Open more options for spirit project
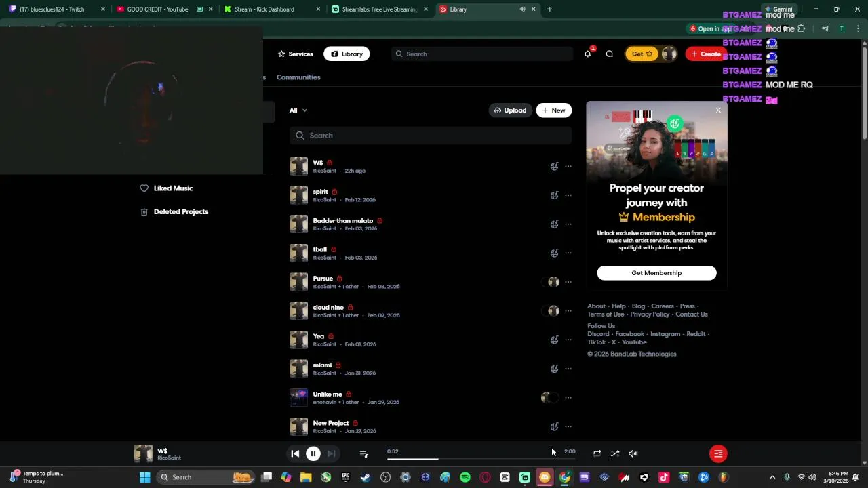 (x=568, y=195)
